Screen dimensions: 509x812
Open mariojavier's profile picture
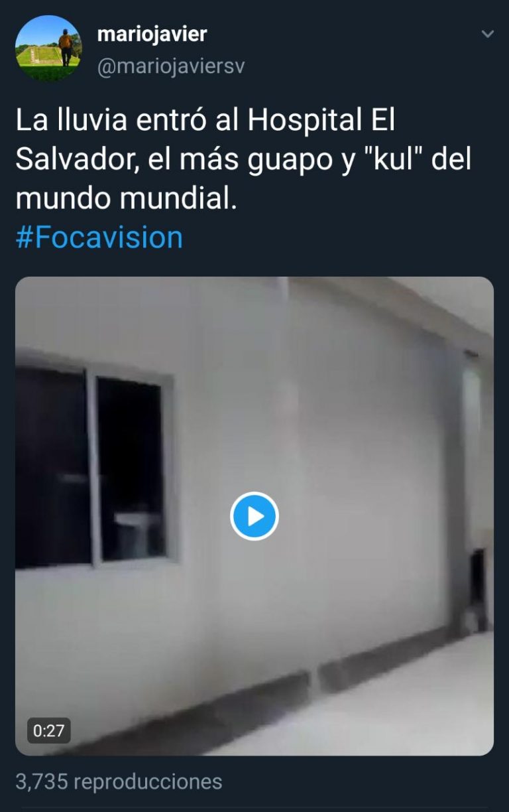(48, 48)
